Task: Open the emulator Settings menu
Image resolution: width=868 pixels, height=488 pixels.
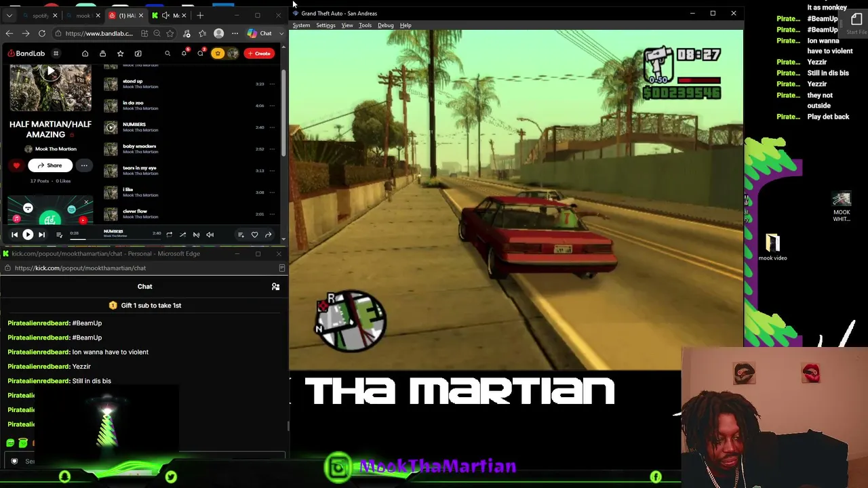Action: click(325, 25)
